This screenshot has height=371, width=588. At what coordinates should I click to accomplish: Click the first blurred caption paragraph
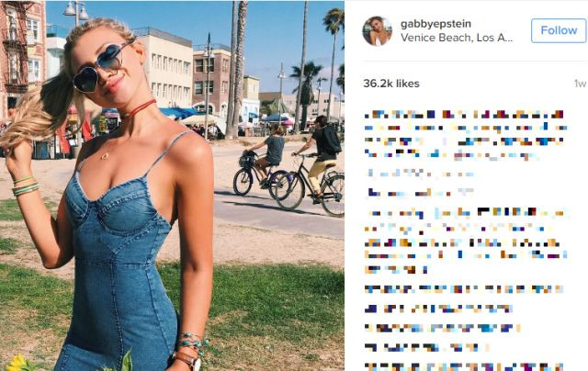[465, 135]
